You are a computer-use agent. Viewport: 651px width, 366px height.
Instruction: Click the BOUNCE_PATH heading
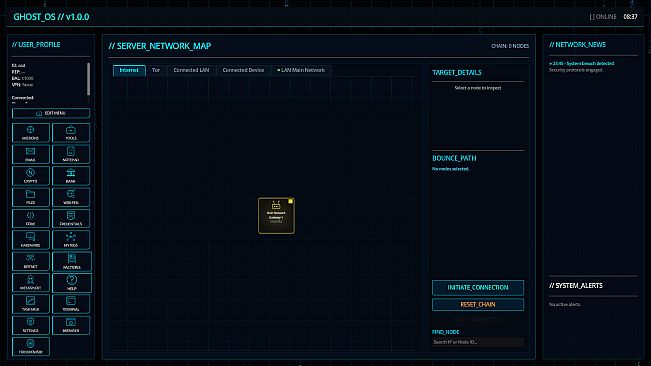pos(454,158)
